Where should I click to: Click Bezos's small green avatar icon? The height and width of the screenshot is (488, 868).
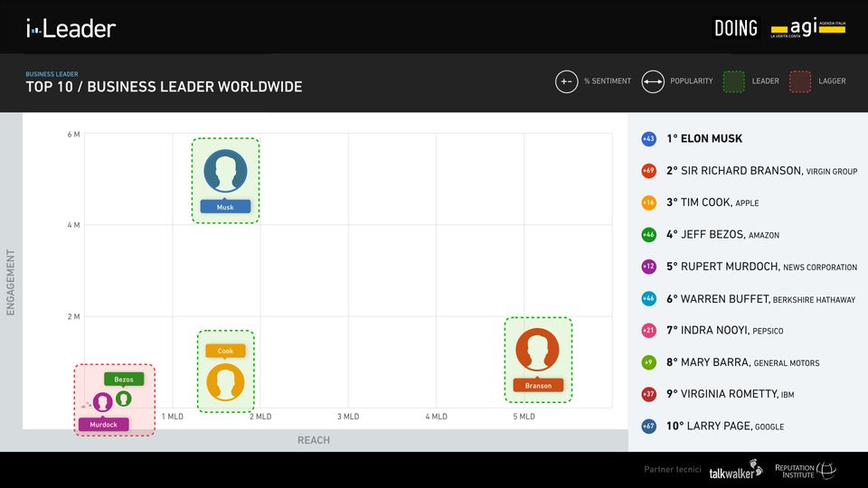[123, 398]
